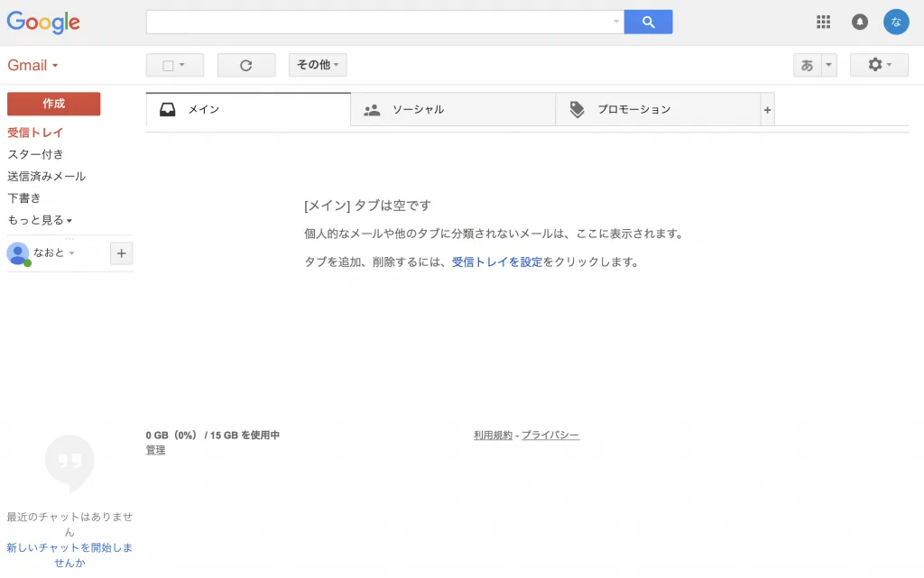Open the その他 dropdown menu

pos(318,65)
